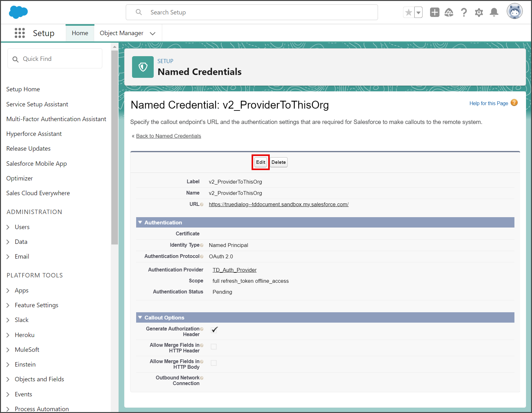Open the global actions plus icon
Screen dimensions: 532x413
(434, 13)
